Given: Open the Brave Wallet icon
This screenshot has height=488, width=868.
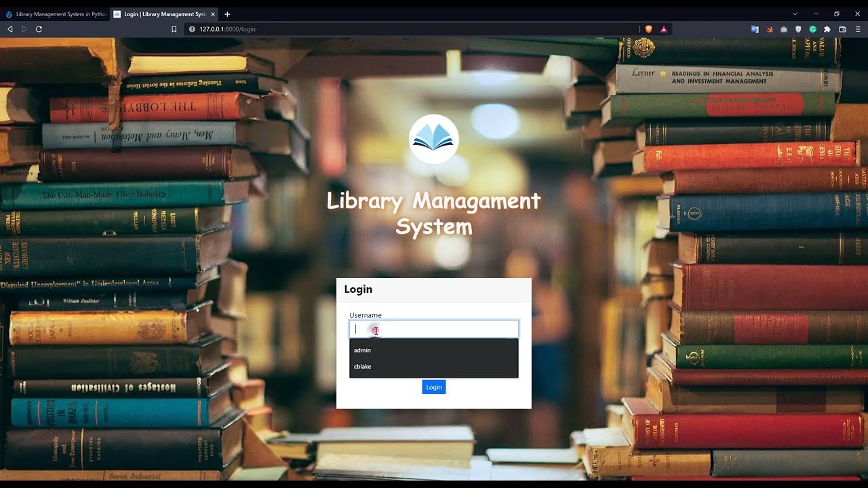Looking at the screenshot, I should [x=843, y=29].
